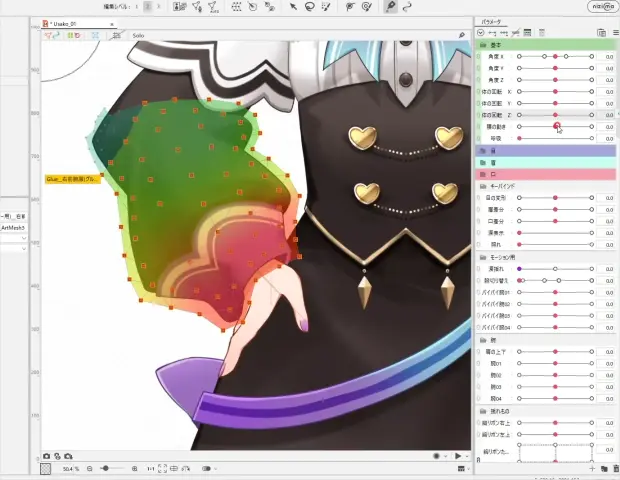Viewport: 620px width, 480px height.
Task: Zoom in with the plus magnifier
Action: [x=134, y=469]
